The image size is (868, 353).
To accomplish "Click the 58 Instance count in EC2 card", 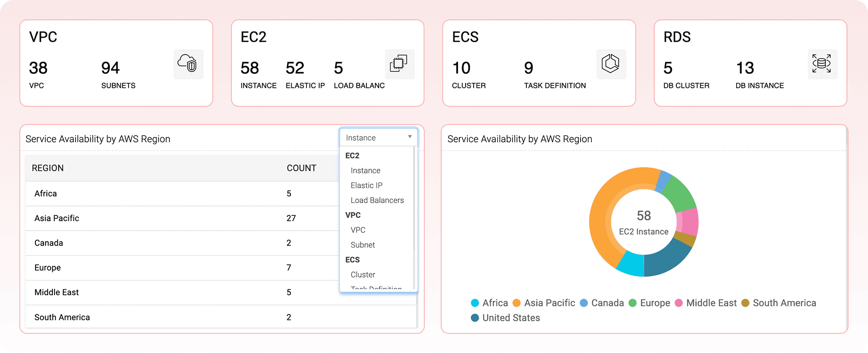I will pos(250,68).
